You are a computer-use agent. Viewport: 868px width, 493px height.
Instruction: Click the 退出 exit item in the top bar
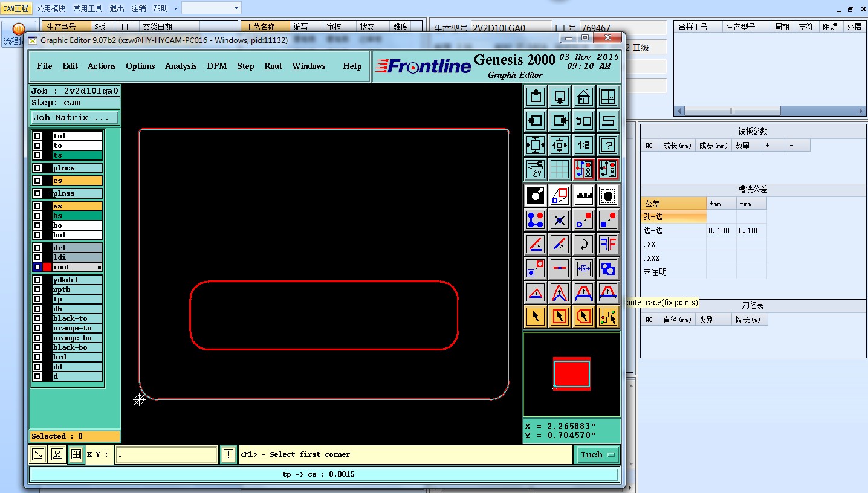[117, 8]
